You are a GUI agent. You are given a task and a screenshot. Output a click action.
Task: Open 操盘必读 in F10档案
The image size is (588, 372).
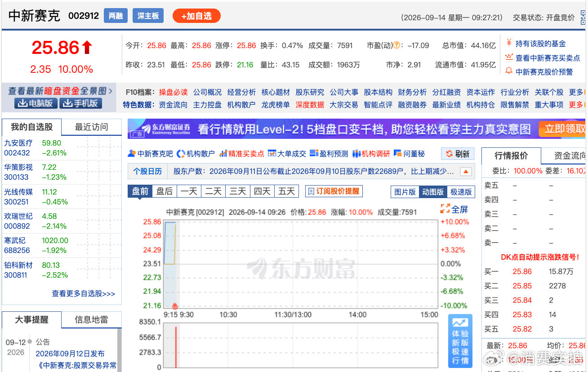173,92
